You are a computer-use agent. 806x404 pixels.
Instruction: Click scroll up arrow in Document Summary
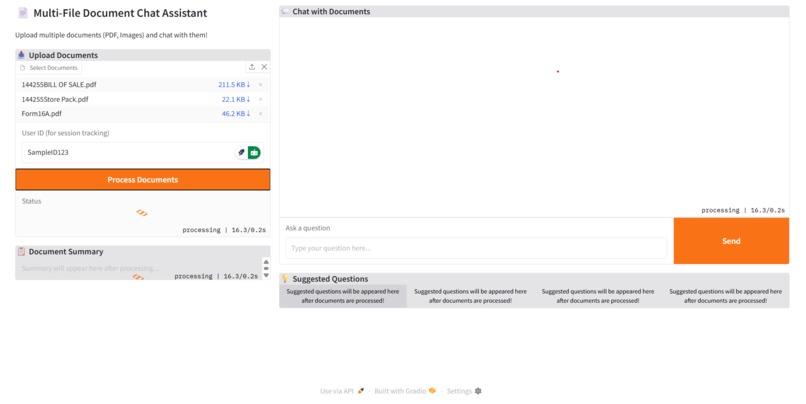tap(266, 262)
